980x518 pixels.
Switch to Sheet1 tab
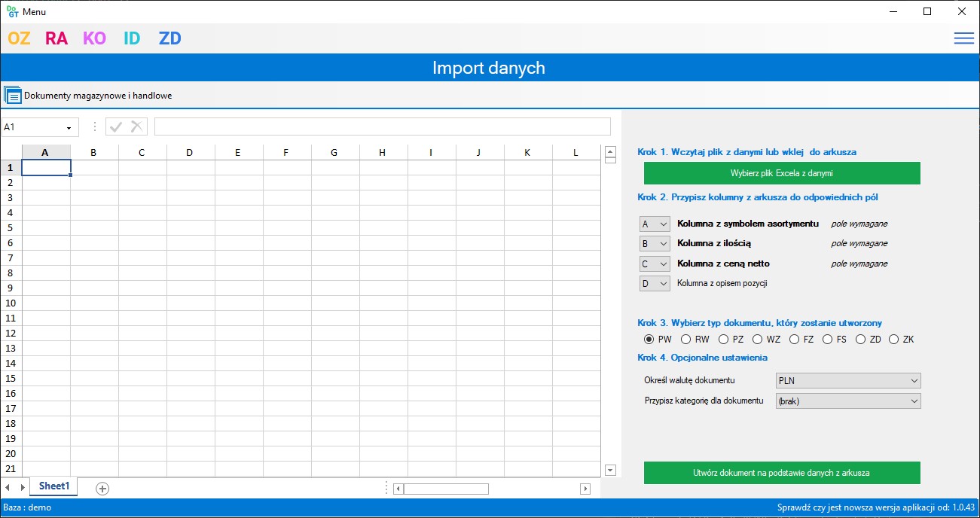(x=53, y=486)
